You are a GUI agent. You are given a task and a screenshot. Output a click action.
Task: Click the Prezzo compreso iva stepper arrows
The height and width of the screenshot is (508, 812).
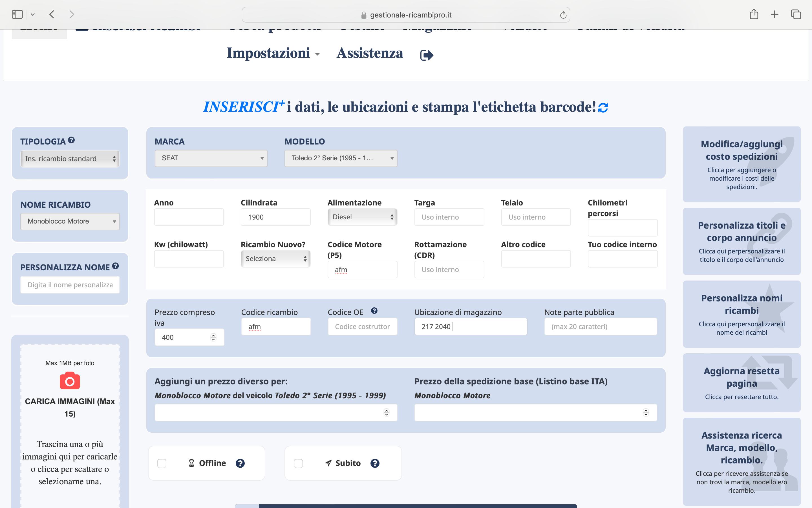click(213, 337)
